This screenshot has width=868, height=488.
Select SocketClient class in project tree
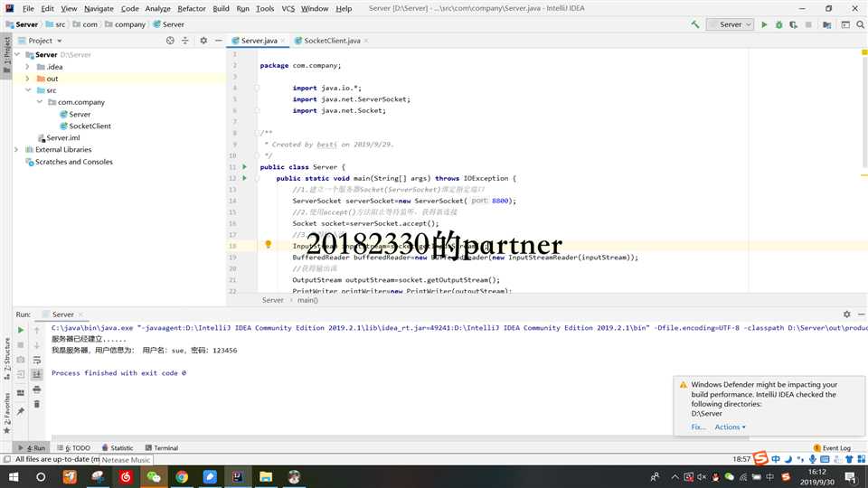click(90, 126)
